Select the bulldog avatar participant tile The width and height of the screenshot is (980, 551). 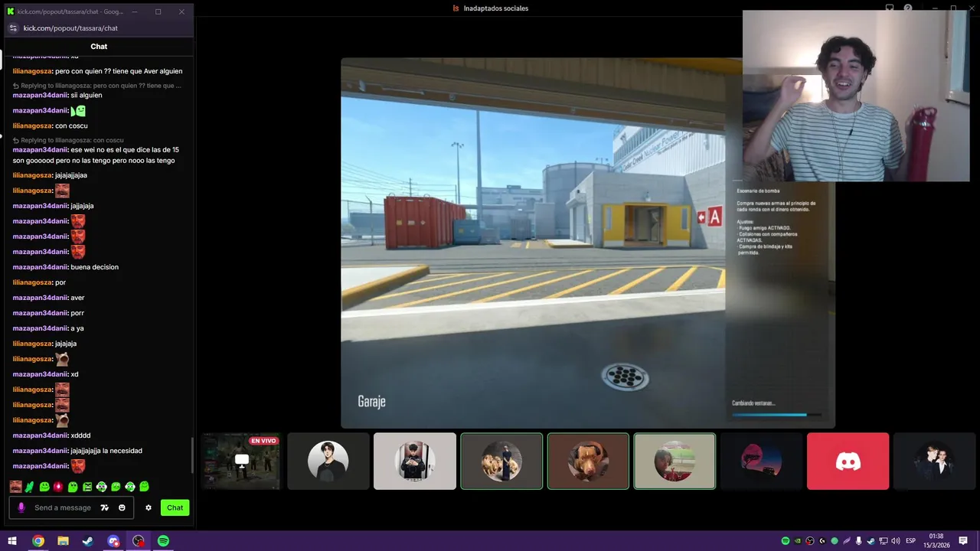[x=588, y=461]
